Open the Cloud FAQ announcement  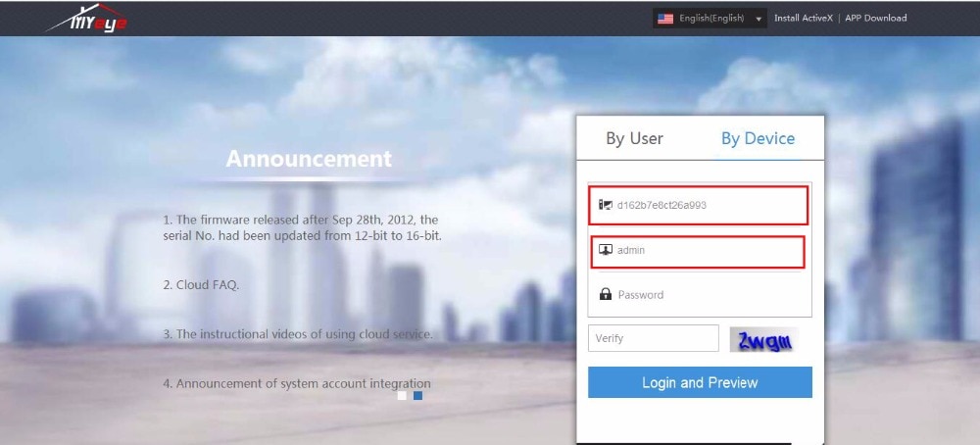pos(201,285)
